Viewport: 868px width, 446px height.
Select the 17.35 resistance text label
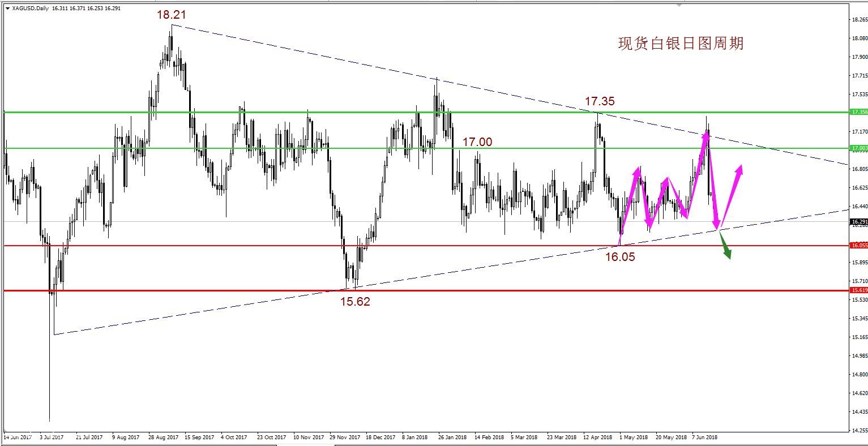[x=600, y=101]
